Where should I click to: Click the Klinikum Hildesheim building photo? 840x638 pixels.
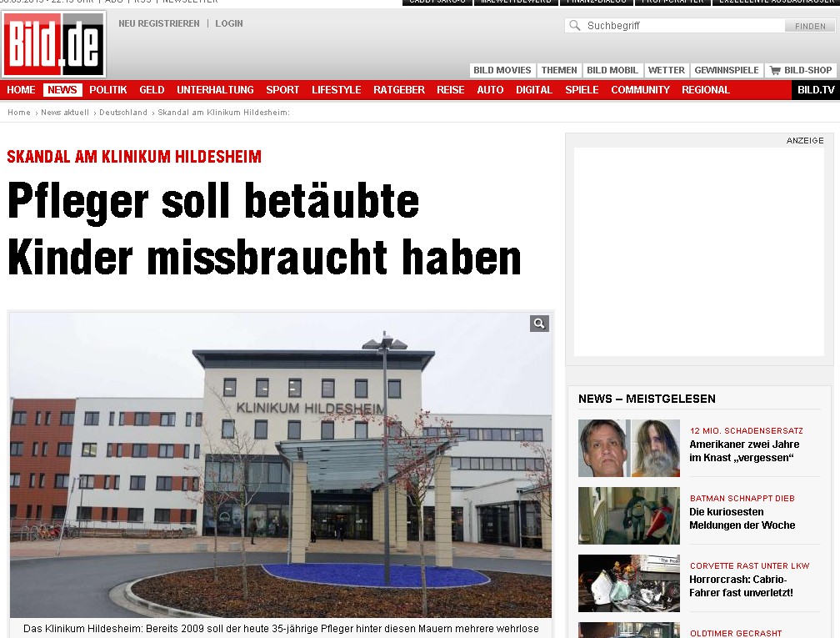pyautogui.click(x=281, y=465)
